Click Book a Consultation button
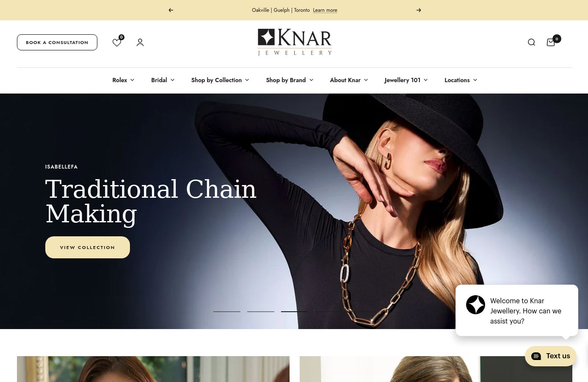 coord(57,42)
